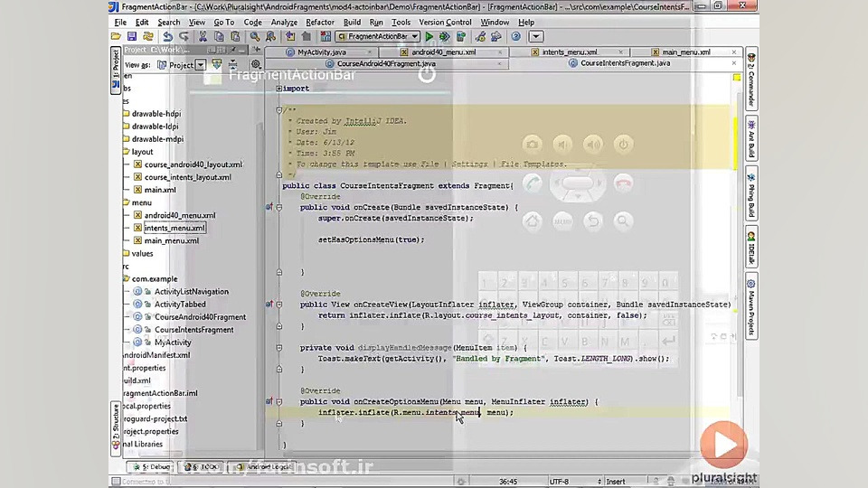
Task: Click the yellow inspection status indicator above editor scrollbar
Action: click(x=737, y=78)
